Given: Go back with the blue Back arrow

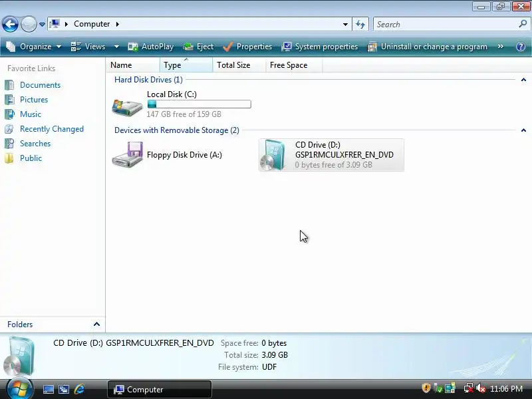Looking at the screenshot, I should tap(10, 25).
